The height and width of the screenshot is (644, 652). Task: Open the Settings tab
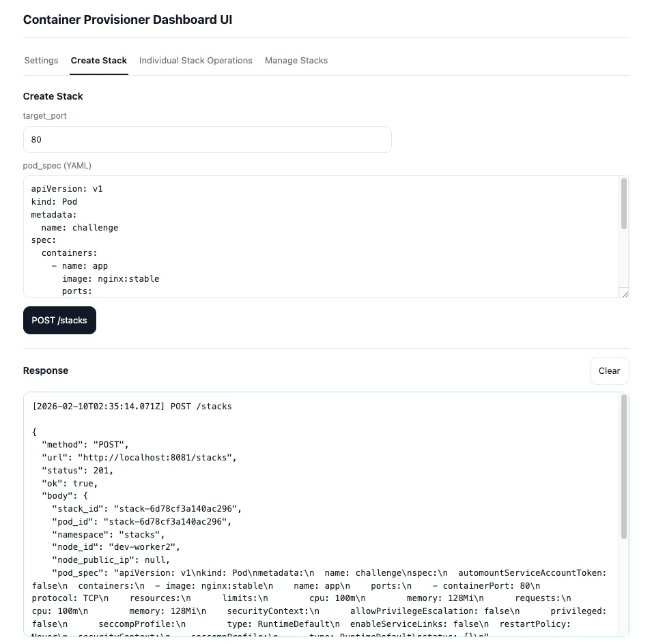[41, 61]
